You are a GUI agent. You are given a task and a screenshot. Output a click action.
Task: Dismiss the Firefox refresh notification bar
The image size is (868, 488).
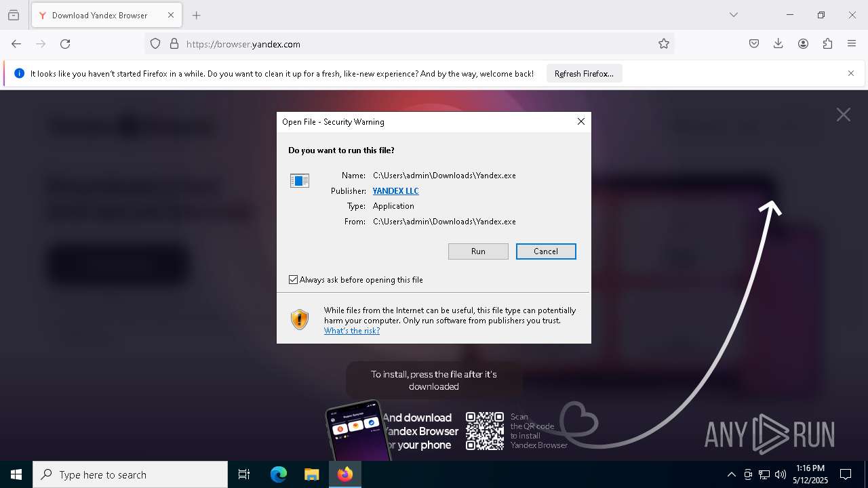[851, 73]
